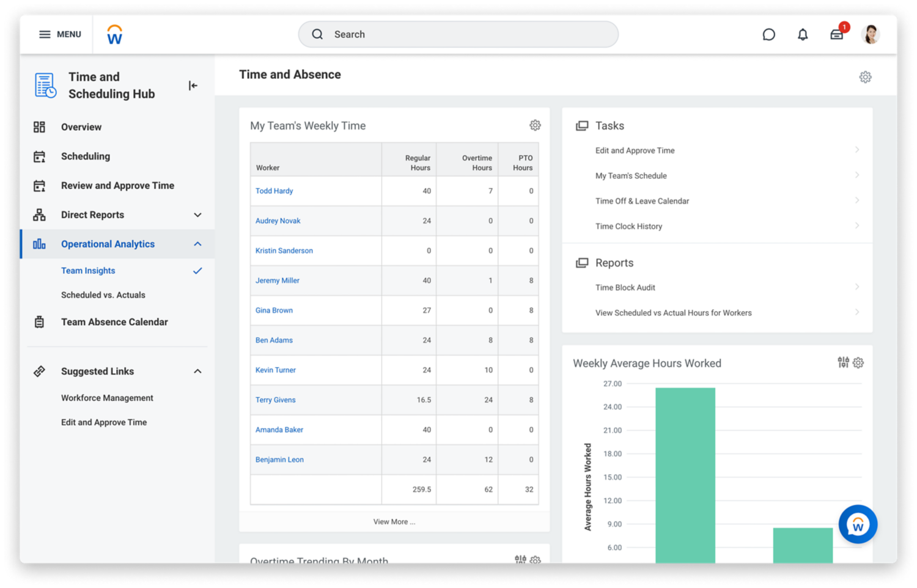Click View More below weekly time table
Screen dimensions: 917x588
(x=394, y=522)
